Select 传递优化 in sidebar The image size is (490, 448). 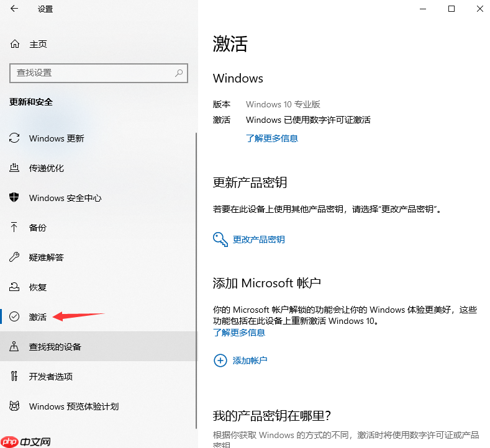point(99,168)
